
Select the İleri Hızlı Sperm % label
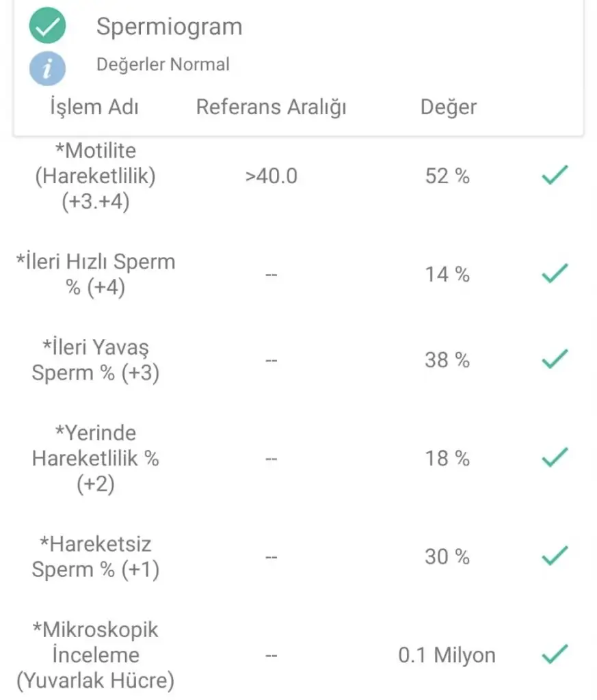pos(96,274)
